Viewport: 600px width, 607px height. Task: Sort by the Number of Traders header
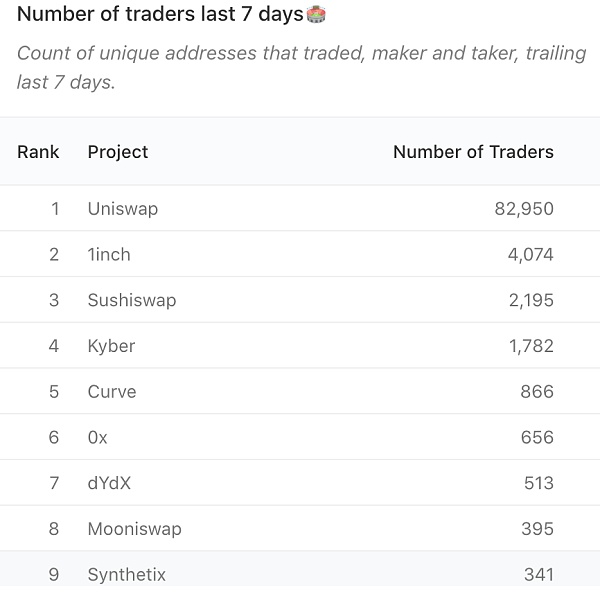click(x=473, y=152)
